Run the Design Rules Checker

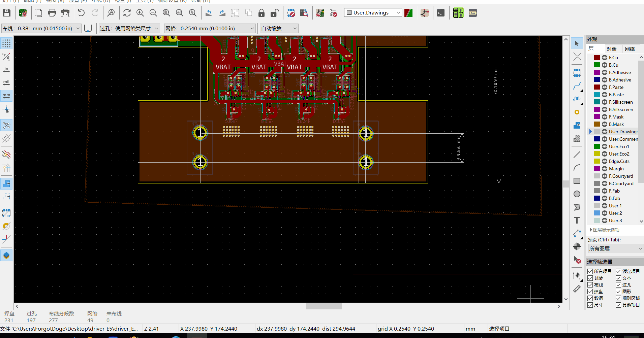coord(334,13)
